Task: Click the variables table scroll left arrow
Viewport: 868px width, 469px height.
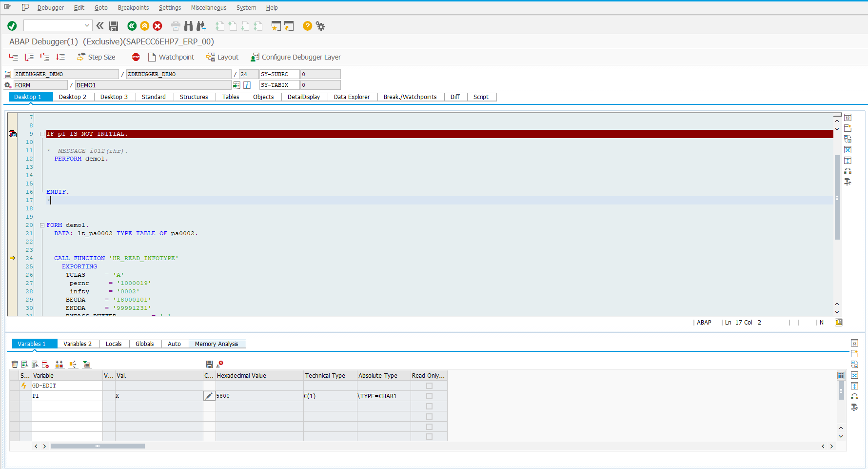Action: 36,446
